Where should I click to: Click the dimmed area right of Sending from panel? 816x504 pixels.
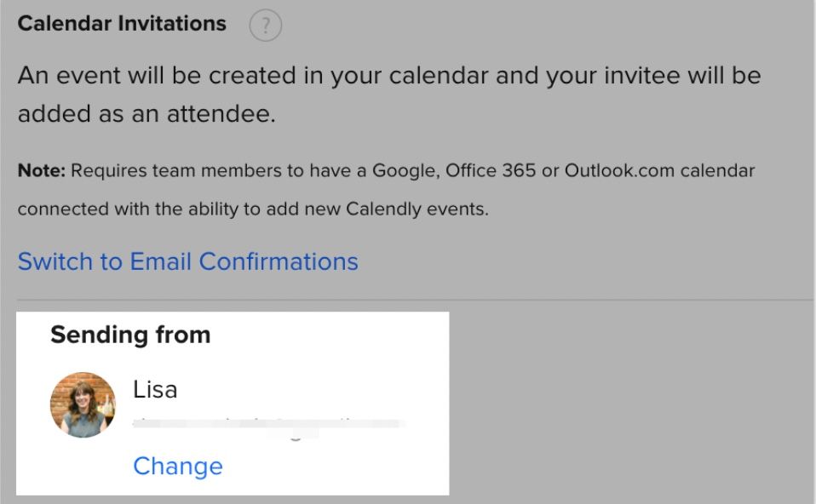pyautogui.click(x=632, y=403)
